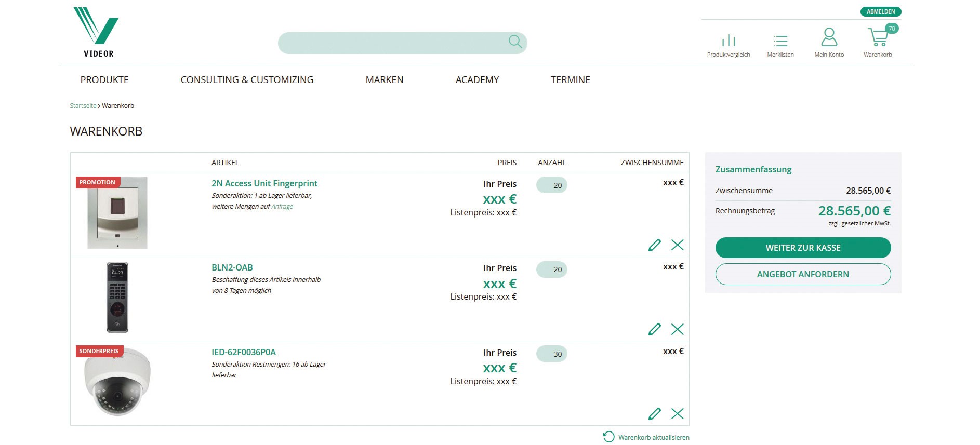Click the BLN2-OAB keypad thumbnail
The image size is (980, 445).
click(x=117, y=298)
